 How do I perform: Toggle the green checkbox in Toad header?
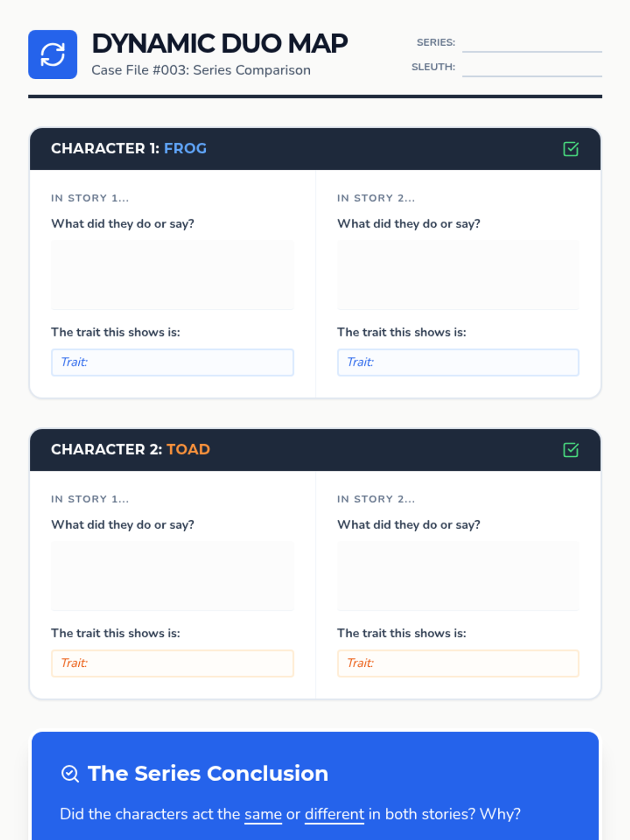pos(571,450)
